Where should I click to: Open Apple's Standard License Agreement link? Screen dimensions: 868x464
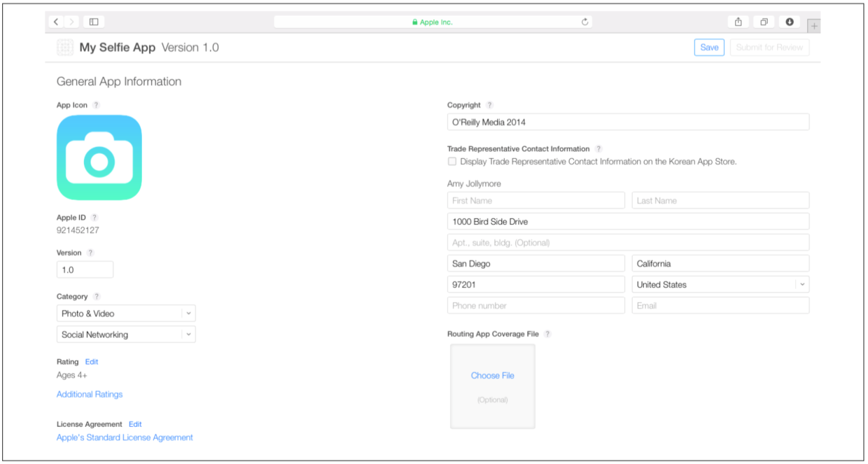coord(125,437)
